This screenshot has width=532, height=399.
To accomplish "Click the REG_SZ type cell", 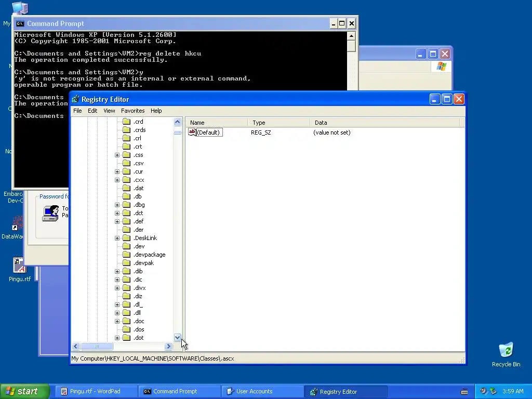I will (x=261, y=132).
